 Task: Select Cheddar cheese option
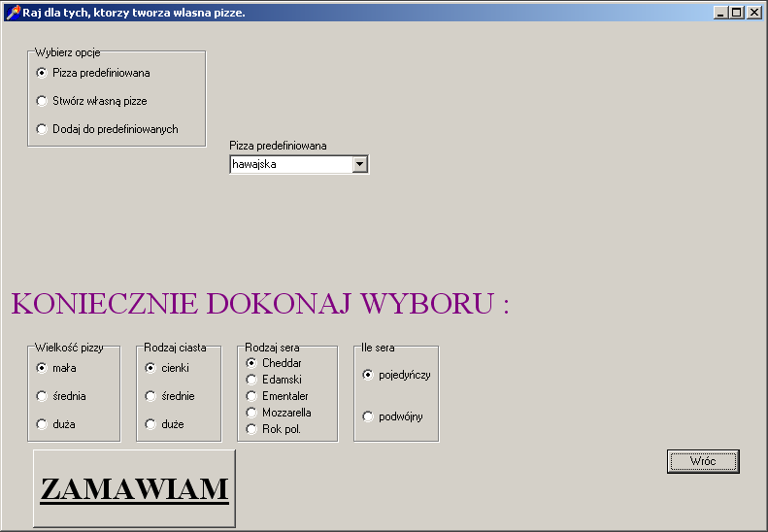click(251, 363)
